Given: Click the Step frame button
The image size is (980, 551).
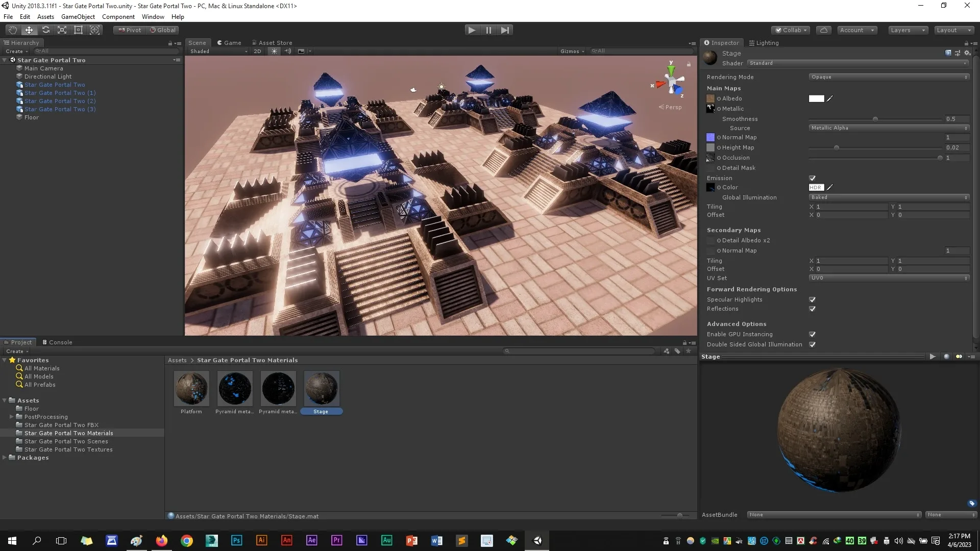Looking at the screenshot, I should pos(505,30).
